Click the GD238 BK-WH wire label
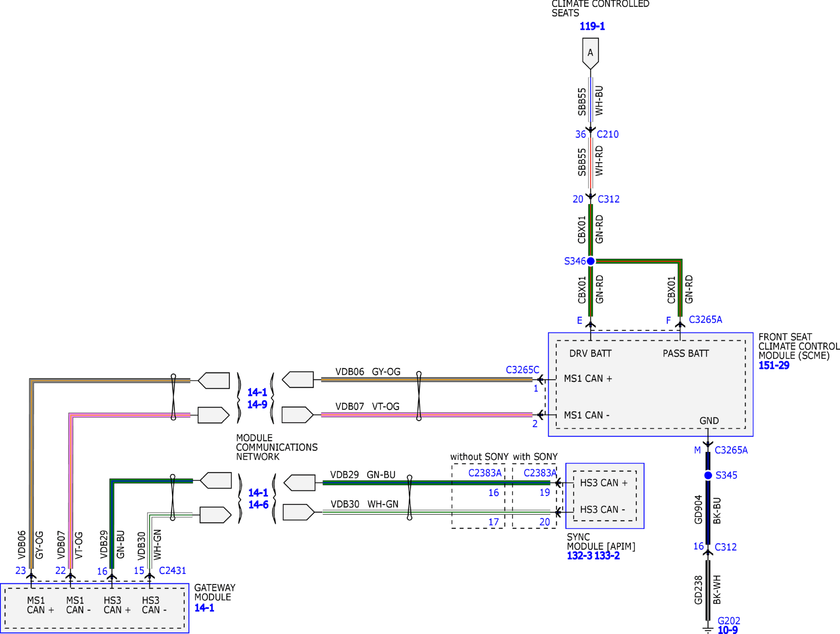Screen dimensions: 840x634 (707, 590)
